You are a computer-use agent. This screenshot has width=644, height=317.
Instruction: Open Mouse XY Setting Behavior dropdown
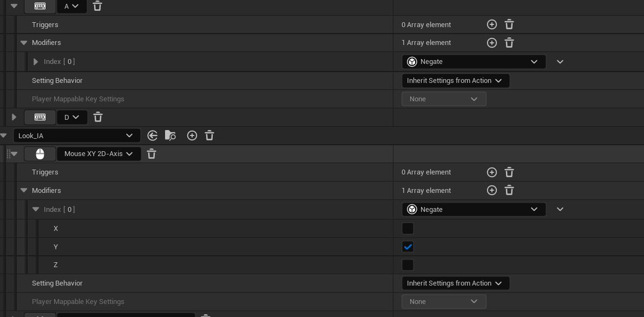pyautogui.click(x=456, y=283)
